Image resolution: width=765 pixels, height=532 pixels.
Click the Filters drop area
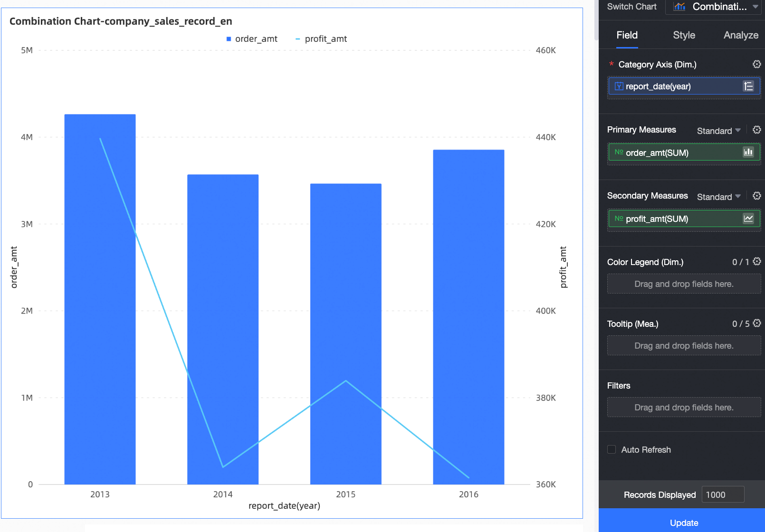pyautogui.click(x=684, y=407)
